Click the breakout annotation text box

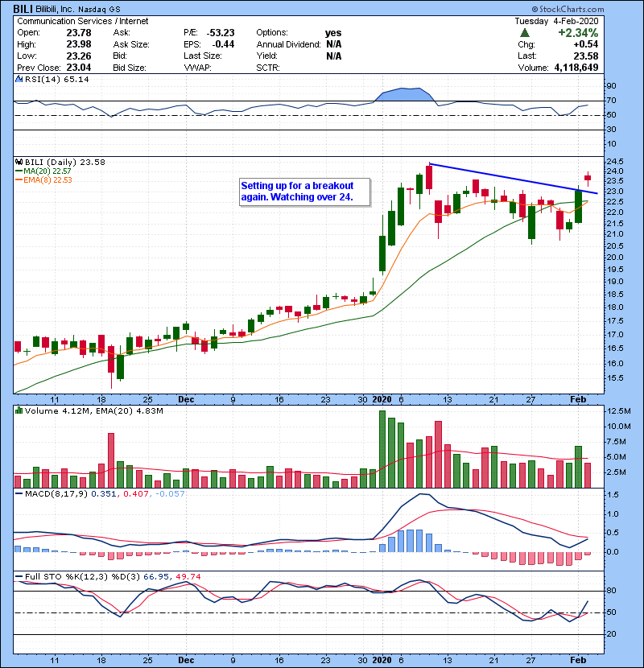[x=304, y=192]
